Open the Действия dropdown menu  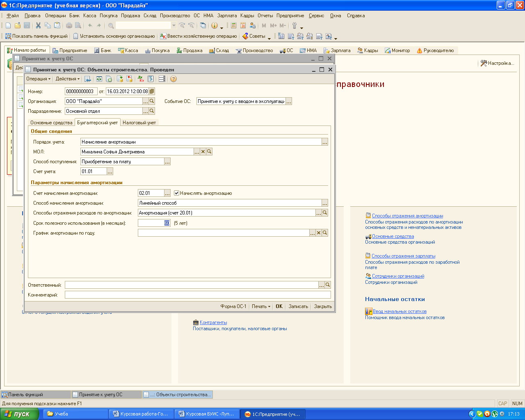click(x=68, y=79)
